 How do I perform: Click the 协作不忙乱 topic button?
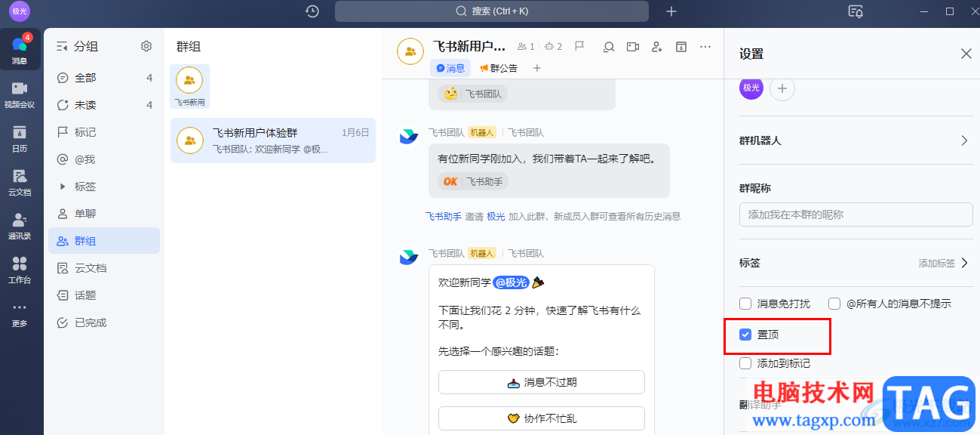[x=542, y=418]
